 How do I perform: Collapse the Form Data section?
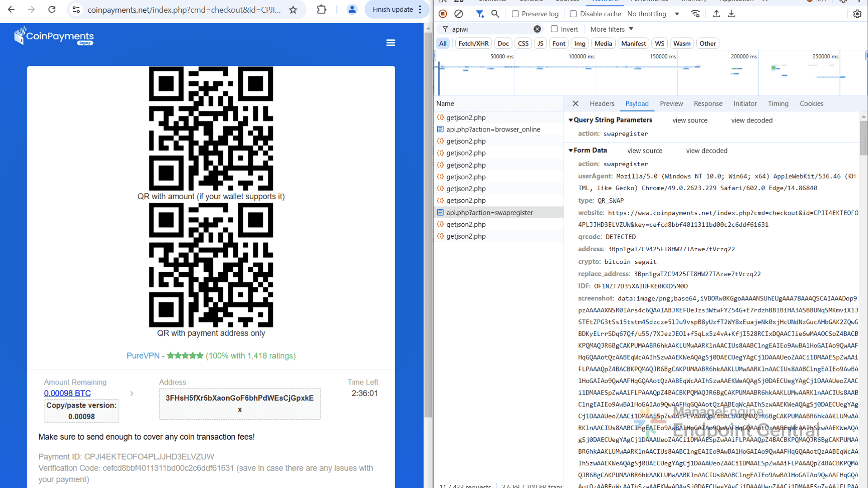click(x=571, y=150)
